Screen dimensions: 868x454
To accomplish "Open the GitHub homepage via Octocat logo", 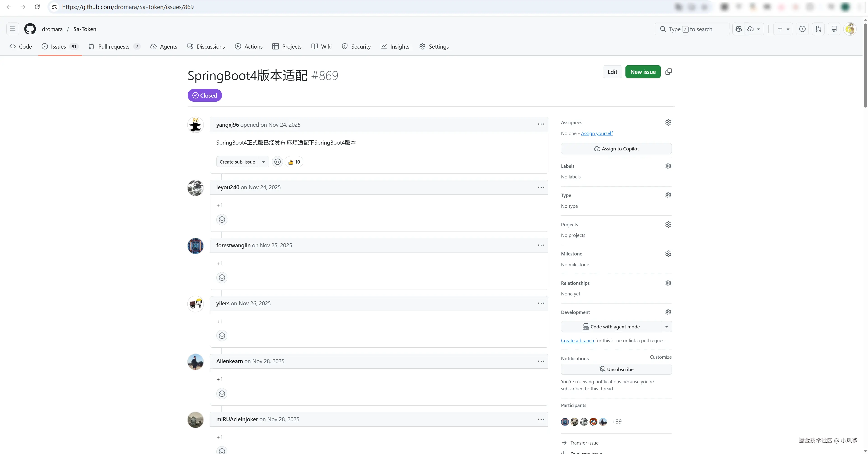I will coord(30,29).
